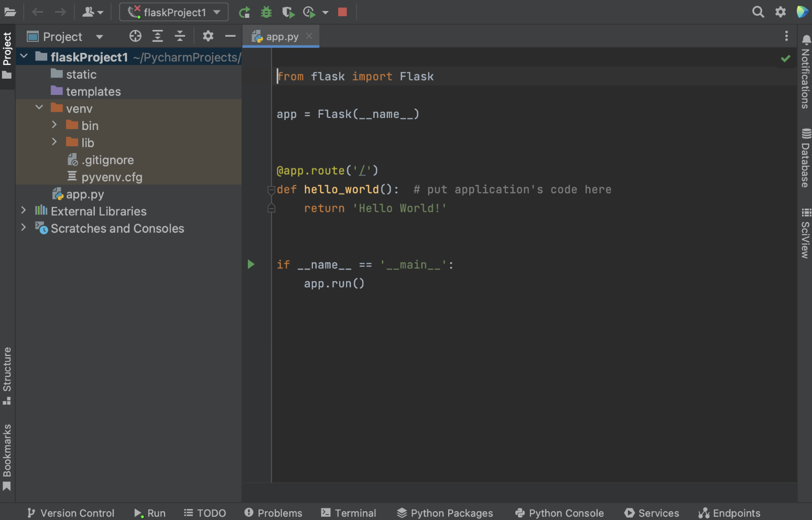Run with Coverage using the shield icon
The image size is (812, 520).
288,12
